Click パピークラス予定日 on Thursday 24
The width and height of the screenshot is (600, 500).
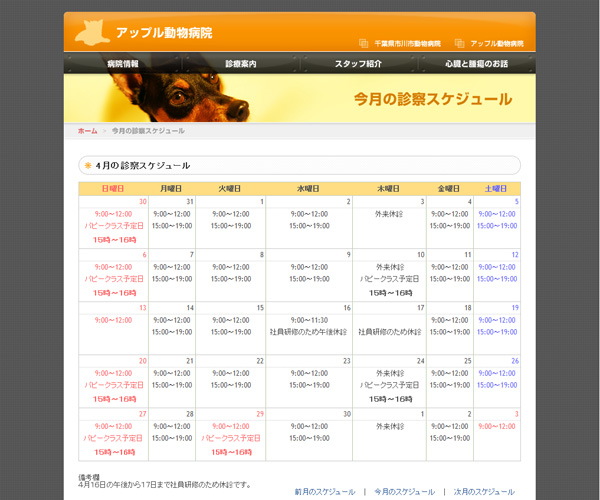pos(390,385)
